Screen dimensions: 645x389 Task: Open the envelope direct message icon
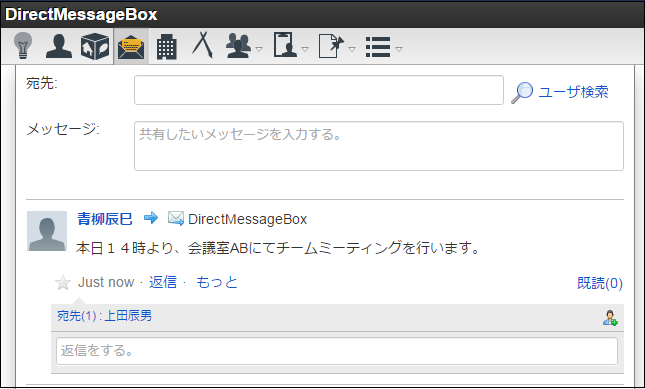pos(131,46)
